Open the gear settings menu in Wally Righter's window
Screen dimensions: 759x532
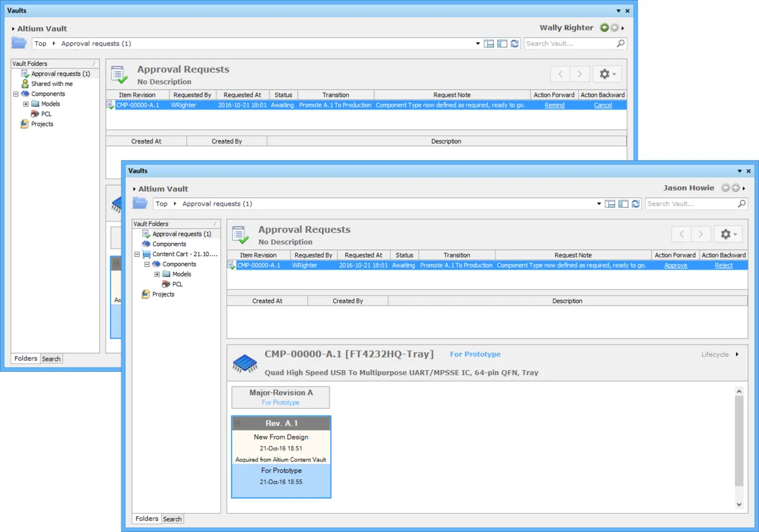click(x=607, y=74)
